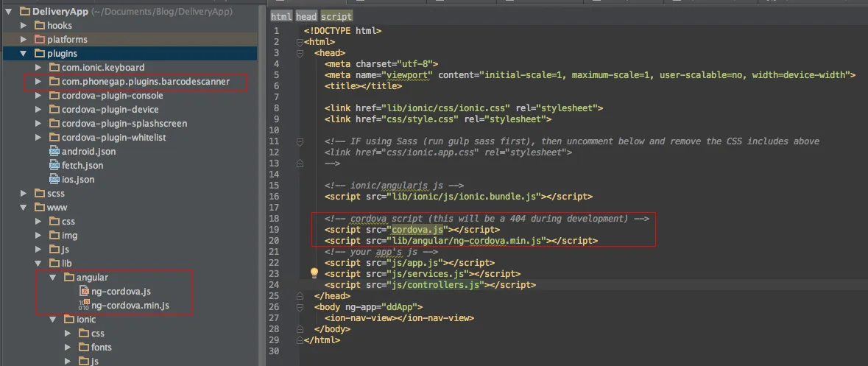Click the lightbulb intention icon in gutter
The height and width of the screenshot is (366, 868).
[x=314, y=273]
